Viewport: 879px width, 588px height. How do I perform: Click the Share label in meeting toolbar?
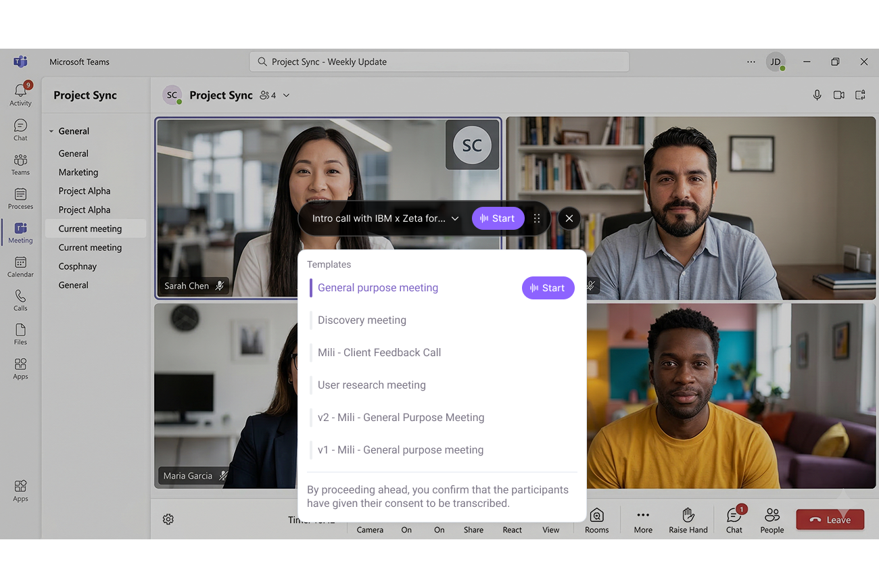click(473, 530)
